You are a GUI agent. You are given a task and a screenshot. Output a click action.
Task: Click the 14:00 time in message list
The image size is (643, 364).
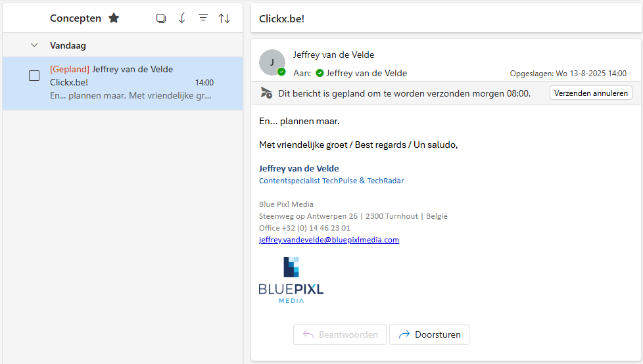[x=204, y=82]
